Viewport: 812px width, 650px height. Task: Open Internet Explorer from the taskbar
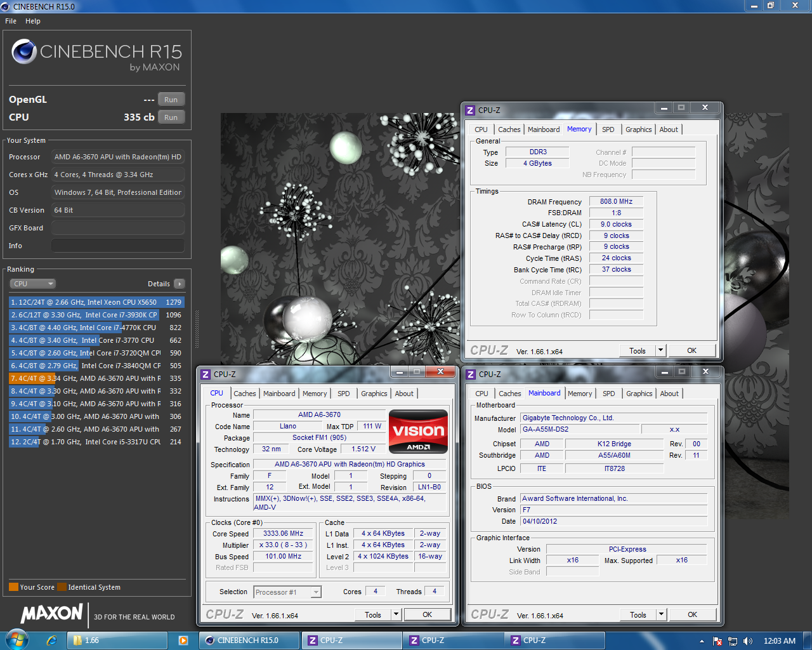point(51,640)
